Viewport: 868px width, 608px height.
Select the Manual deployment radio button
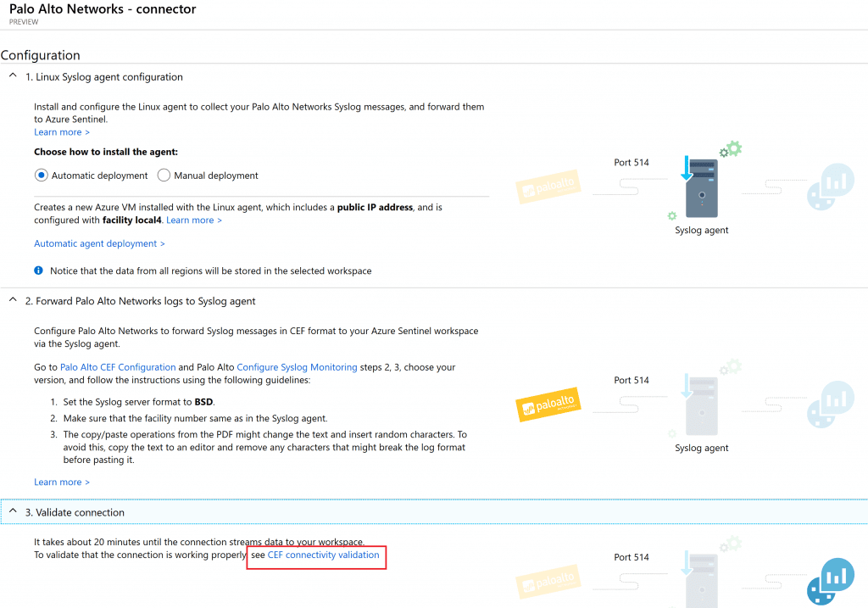click(164, 176)
